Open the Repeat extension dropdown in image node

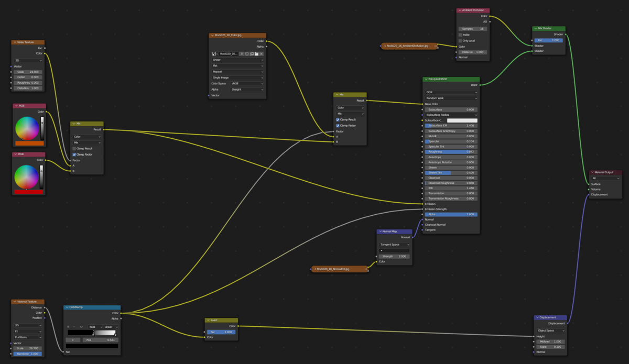[237, 72]
